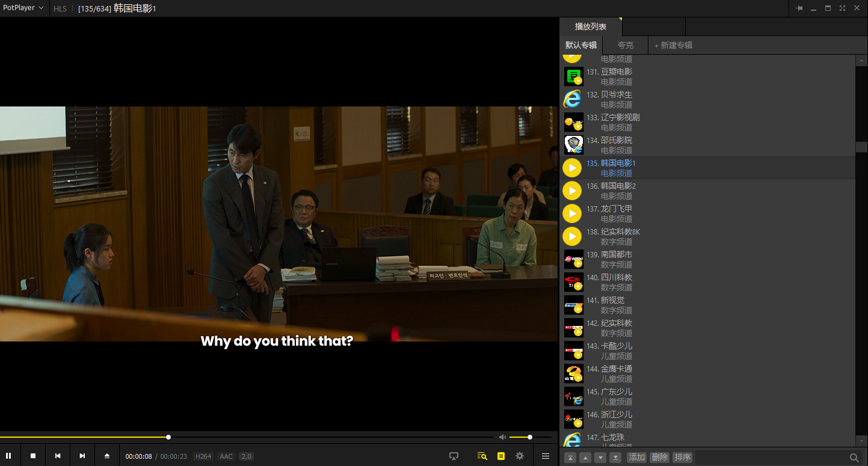Image resolution: width=868 pixels, height=466 pixels.
Task: Move selected playlist item down one
Action: (x=600, y=458)
